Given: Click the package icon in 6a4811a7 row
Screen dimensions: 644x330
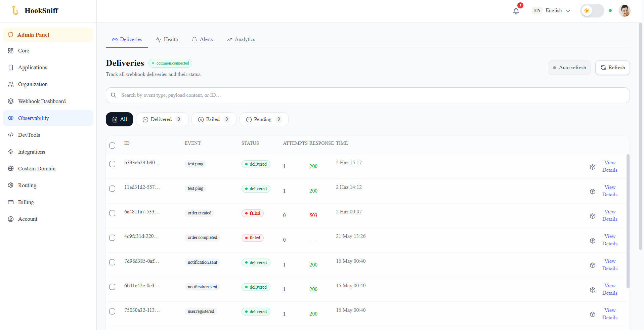Looking at the screenshot, I should tap(593, 216).
